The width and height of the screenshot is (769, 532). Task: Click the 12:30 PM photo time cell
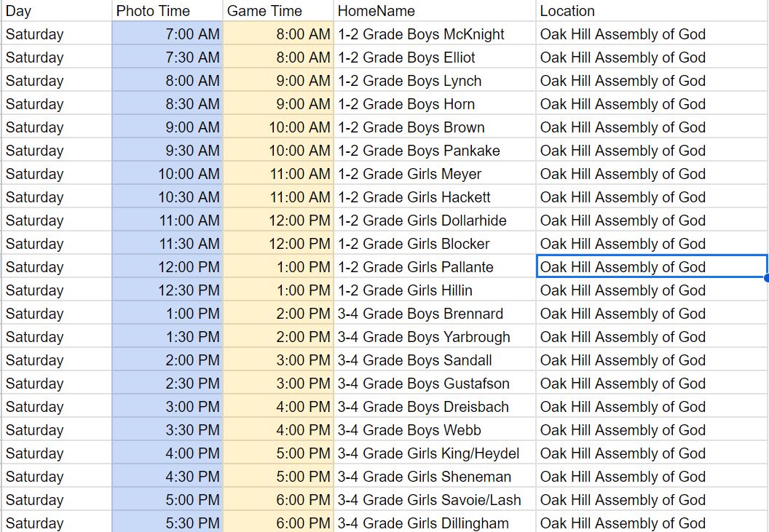[167, 290]
